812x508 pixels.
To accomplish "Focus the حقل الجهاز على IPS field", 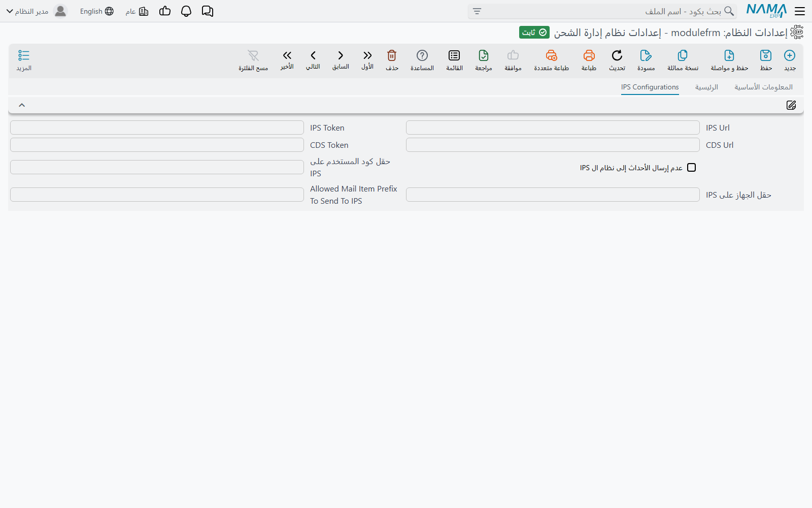I will coord(553,195).
